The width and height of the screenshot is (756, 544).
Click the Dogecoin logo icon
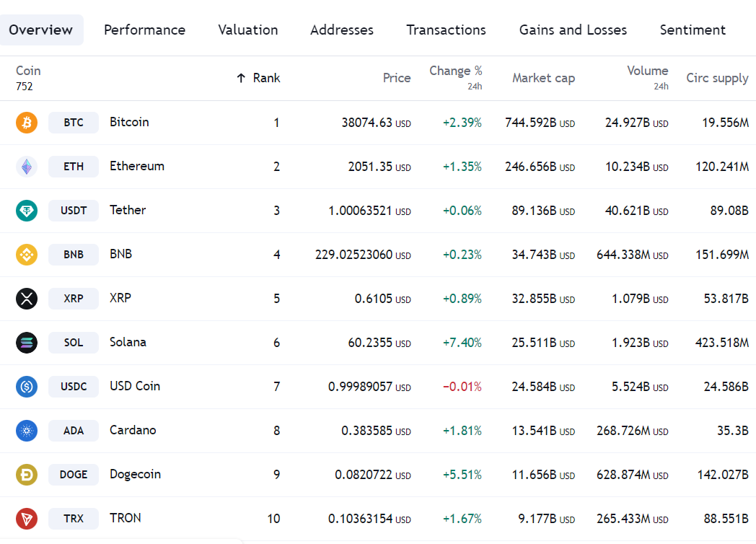(27, 475)
